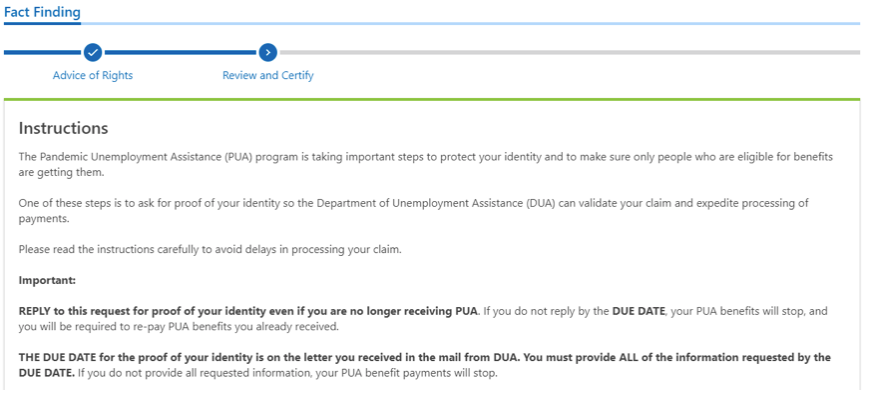The image size is (874, 414).
Task: Open the Fact Finding tab
Action: click(x=42, y=12)
